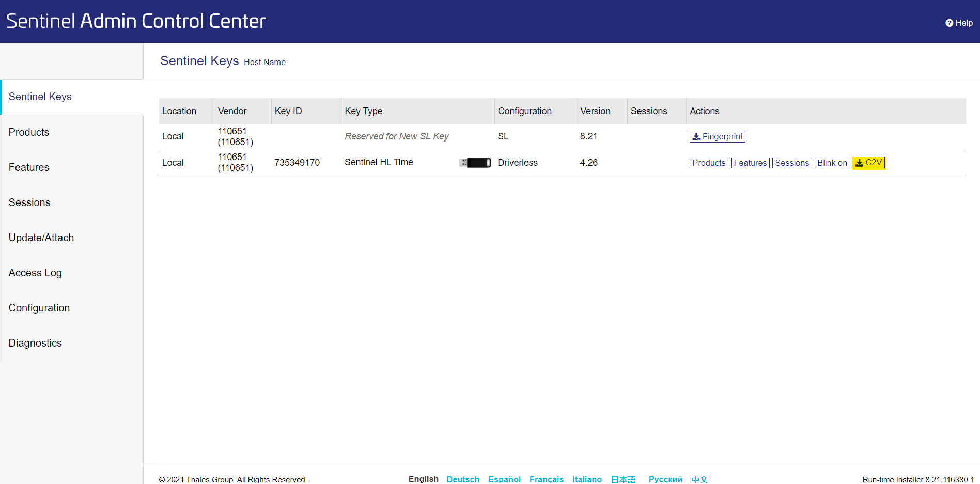Image resolution: width=980 pixels, height=484 pixels.
Task: Download the C2V file for key 735349170
Action: (x=868, y=163)
